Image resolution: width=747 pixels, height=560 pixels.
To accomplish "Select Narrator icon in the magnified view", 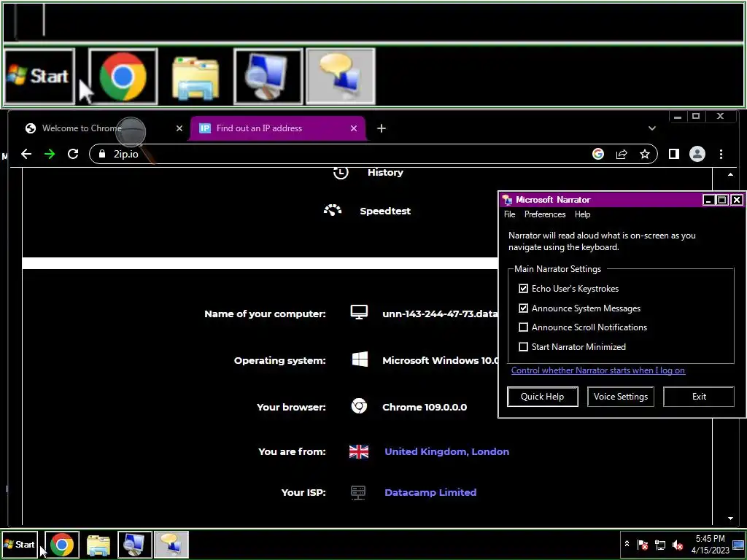I will (x=340, y=76).
